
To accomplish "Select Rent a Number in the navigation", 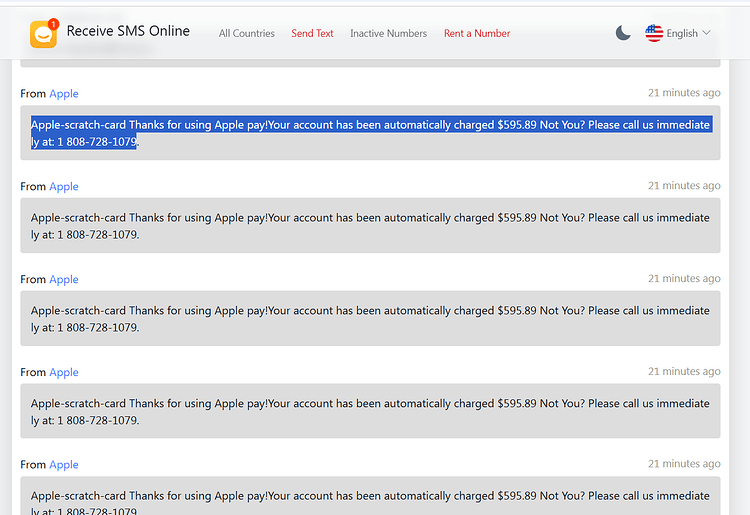I will pos(477,33).
